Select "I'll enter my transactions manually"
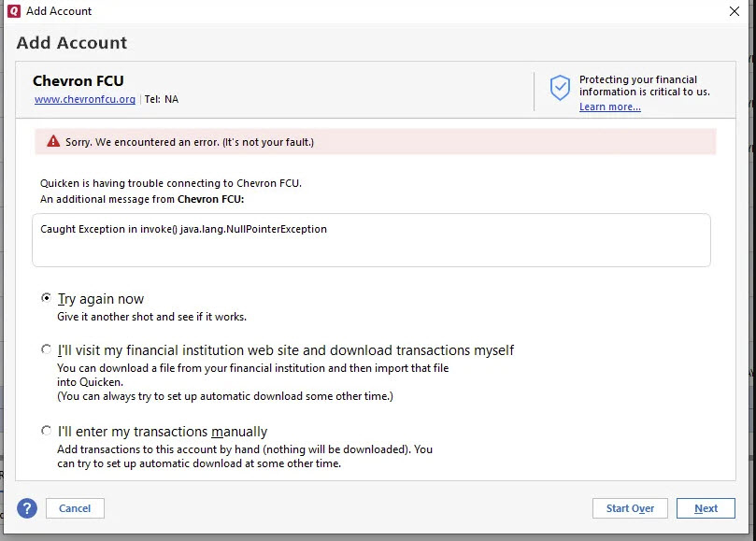Screen dimensions: 756x541 46,430
